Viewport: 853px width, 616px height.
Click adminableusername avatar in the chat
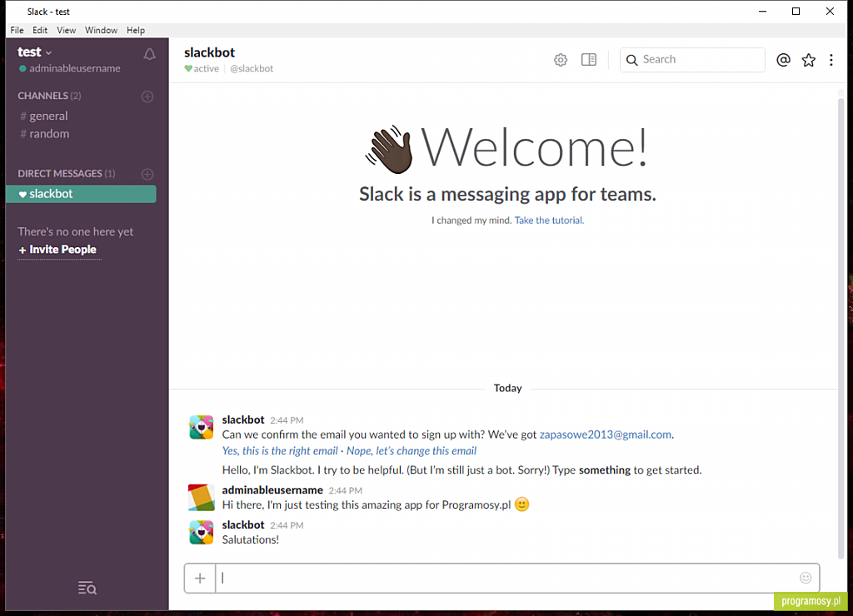click(202, 498)
